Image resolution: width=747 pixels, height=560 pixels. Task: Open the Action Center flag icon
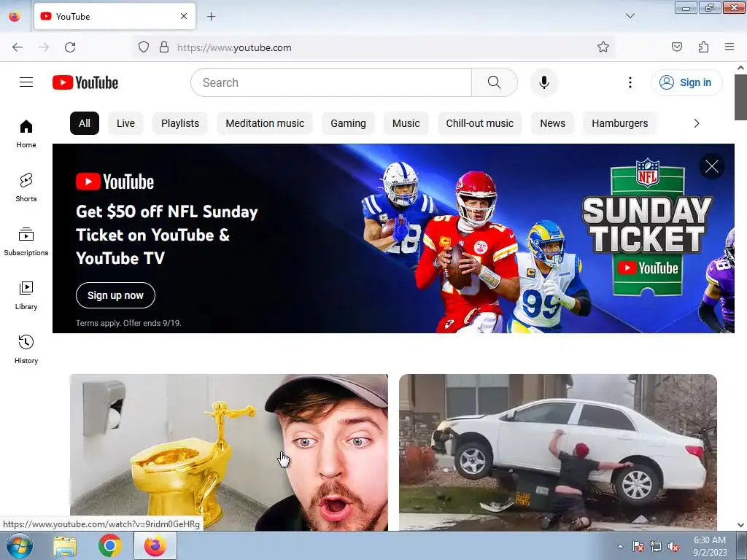(x=638, y=547)
